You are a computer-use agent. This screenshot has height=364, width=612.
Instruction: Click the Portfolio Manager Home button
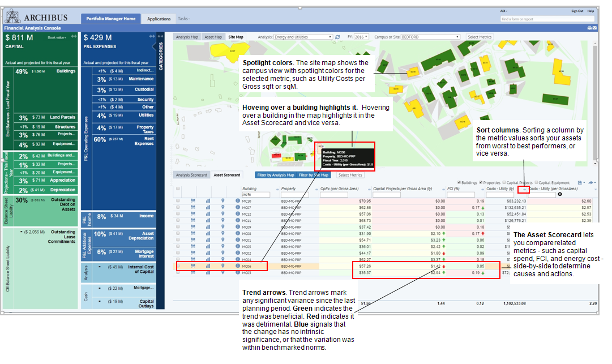(x=111, y=19)
